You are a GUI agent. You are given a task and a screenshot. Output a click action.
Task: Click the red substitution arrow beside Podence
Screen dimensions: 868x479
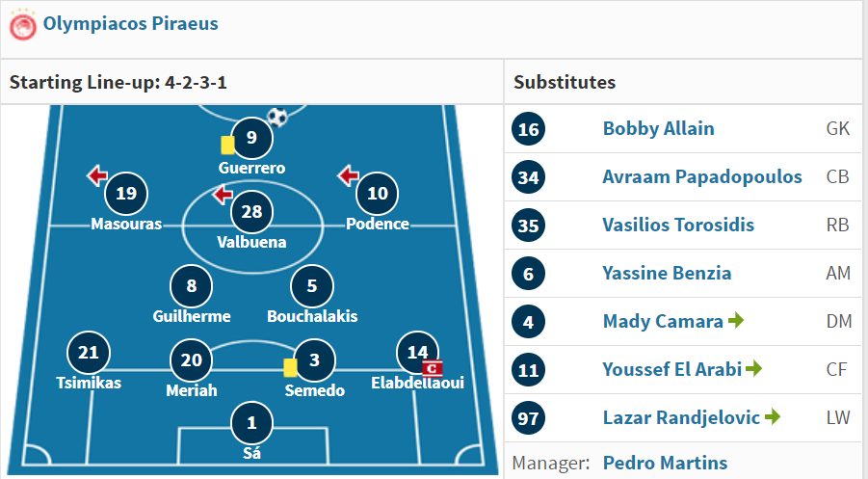[x=348, y=175]
